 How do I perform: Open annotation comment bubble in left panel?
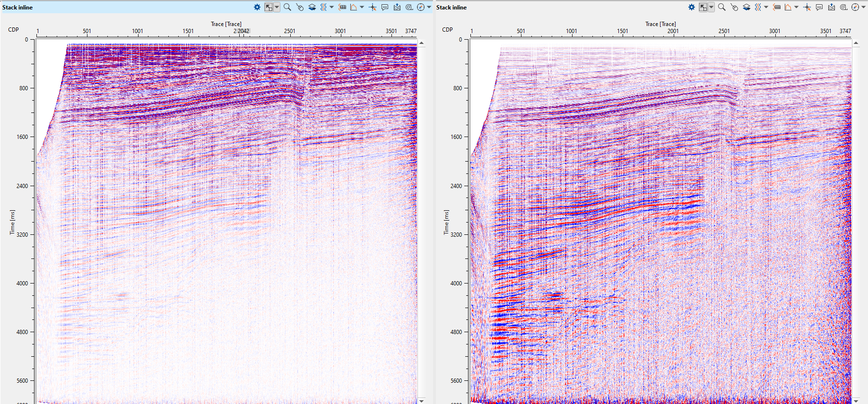click(385, 7)
